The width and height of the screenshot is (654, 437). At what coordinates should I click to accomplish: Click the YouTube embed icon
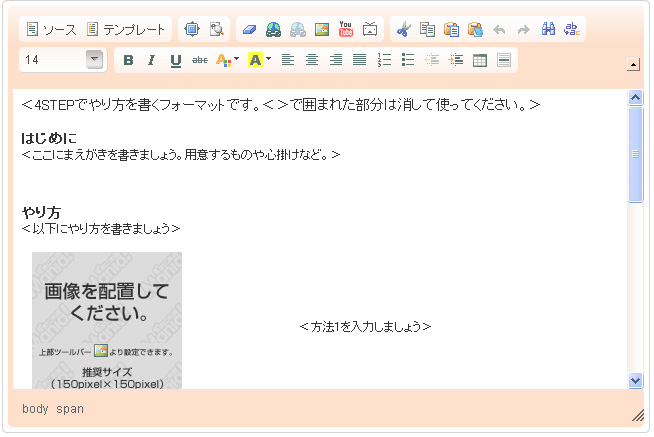(x=346, y=30)
